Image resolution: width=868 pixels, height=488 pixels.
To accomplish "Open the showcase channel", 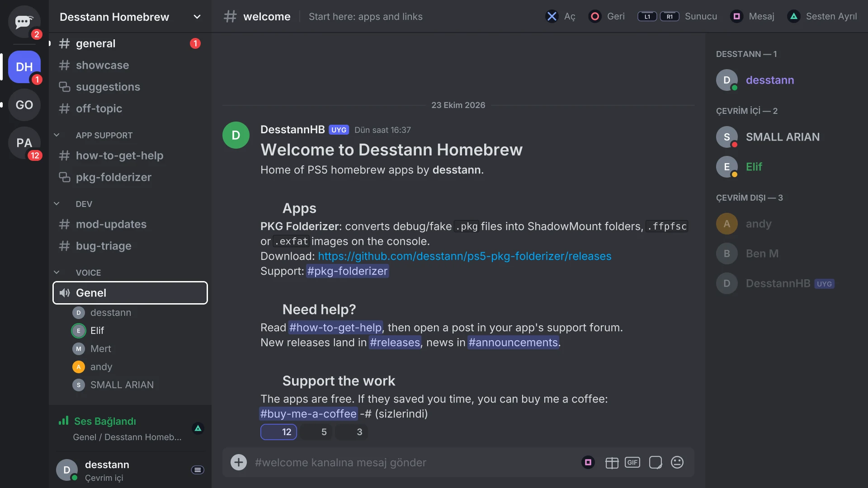I will (130, 65).
